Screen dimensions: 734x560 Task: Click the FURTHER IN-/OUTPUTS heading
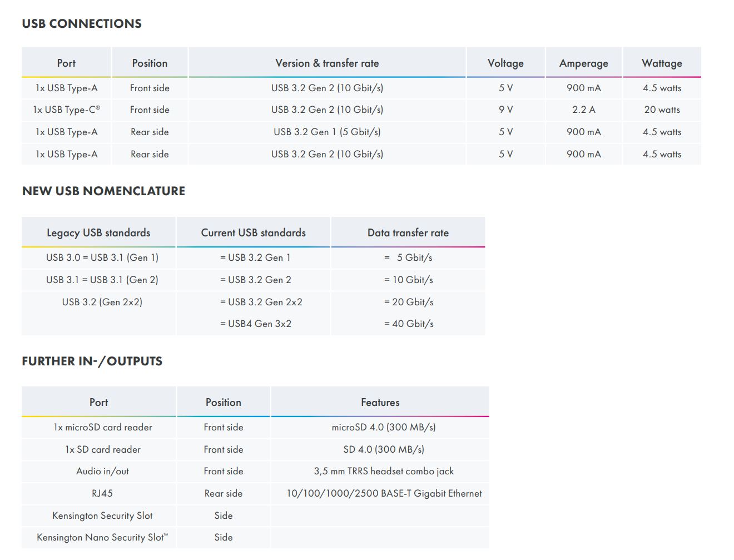click(92, 361)
